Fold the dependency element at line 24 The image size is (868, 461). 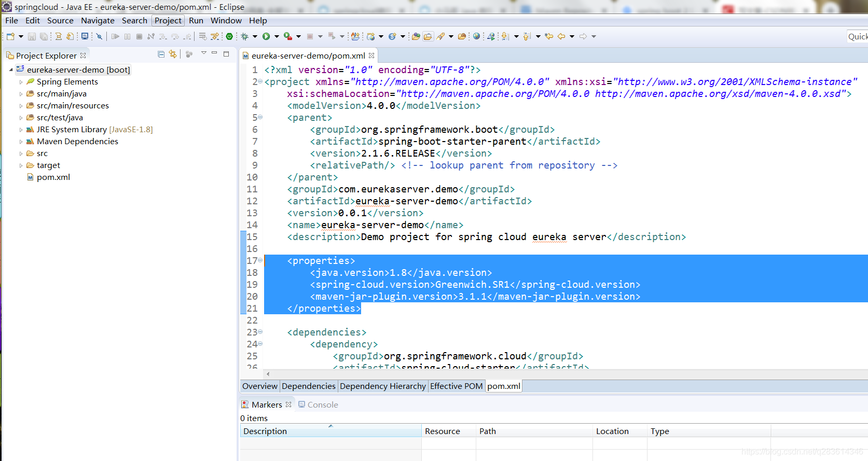pos(260,344)
